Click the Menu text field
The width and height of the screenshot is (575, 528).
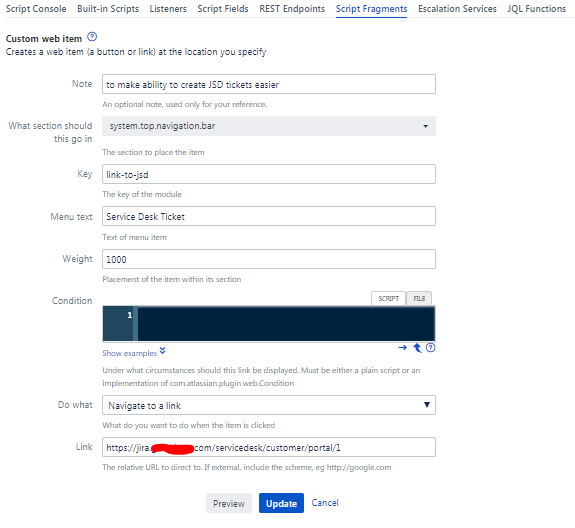click(269, 216)
